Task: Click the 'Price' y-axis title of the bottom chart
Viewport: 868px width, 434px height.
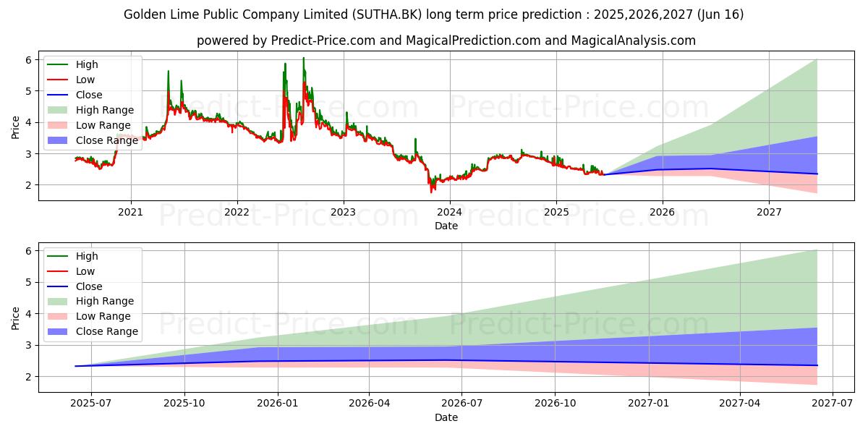Action: pyautogui.click(x=16, y=318)
